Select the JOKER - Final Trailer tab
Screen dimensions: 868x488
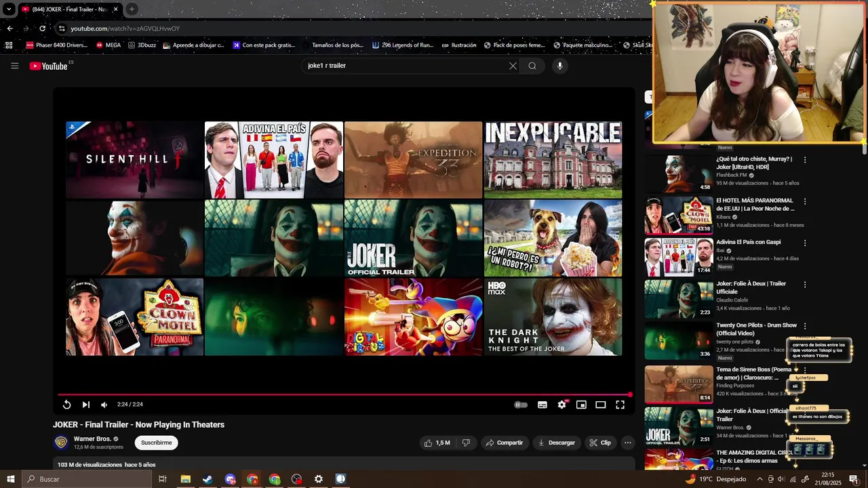pos(70,9)
